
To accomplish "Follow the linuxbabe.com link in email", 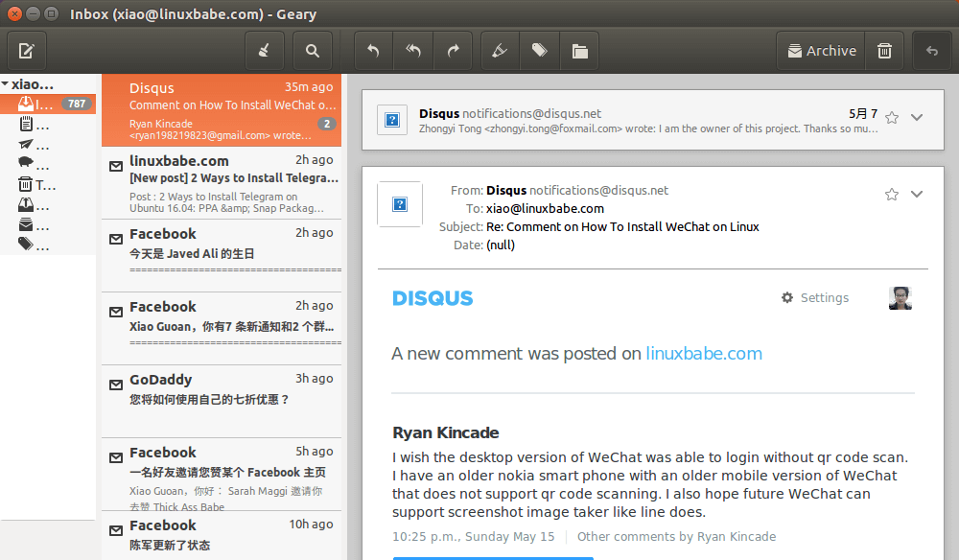I will click(704, 354).
